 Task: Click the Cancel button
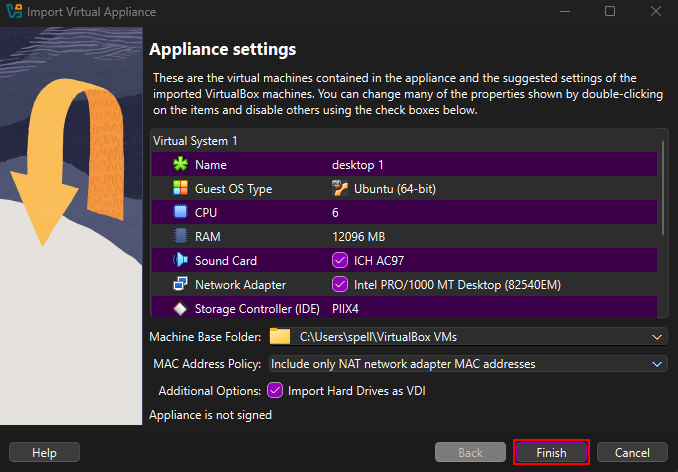[632, 453]
